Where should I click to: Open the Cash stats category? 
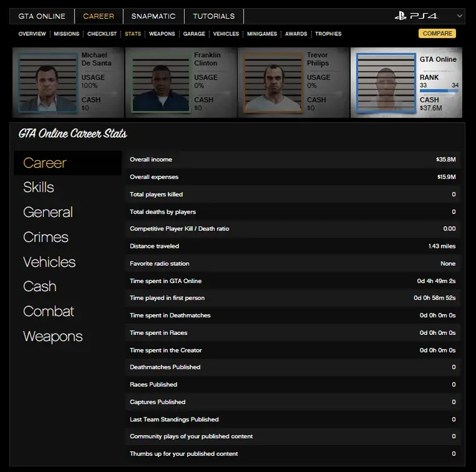point(39,286)
